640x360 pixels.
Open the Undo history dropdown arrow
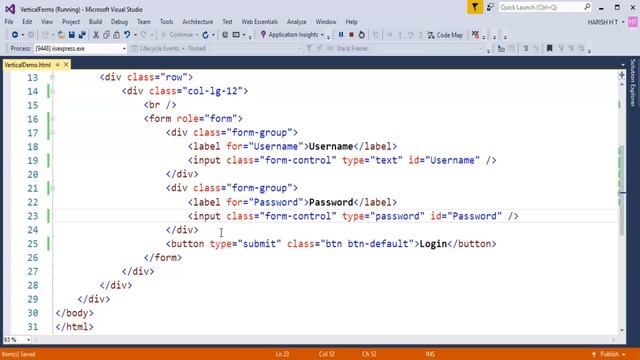[x=135, y=35]
